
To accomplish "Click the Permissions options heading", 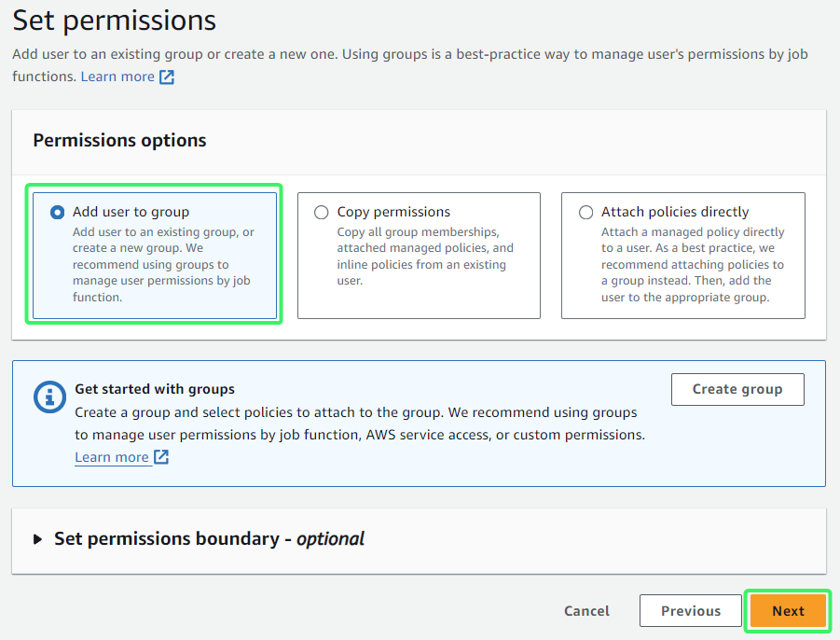I will click(119, 141).
